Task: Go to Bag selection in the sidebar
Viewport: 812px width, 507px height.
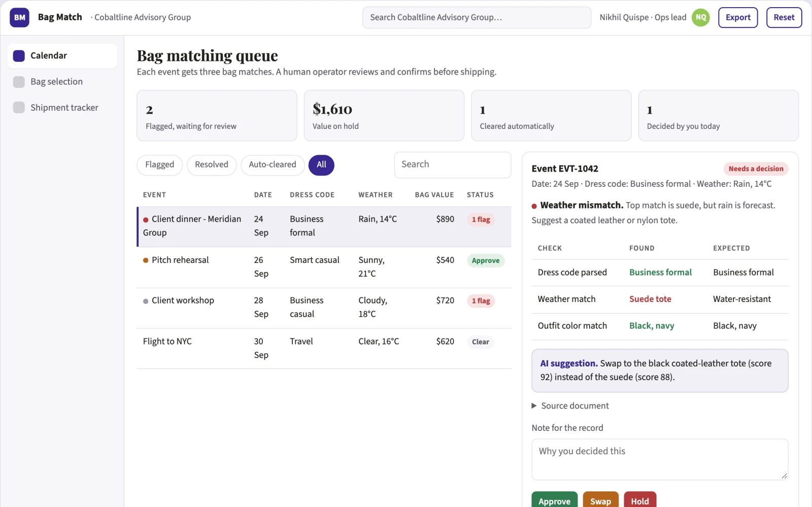Action: coord(62,82)
